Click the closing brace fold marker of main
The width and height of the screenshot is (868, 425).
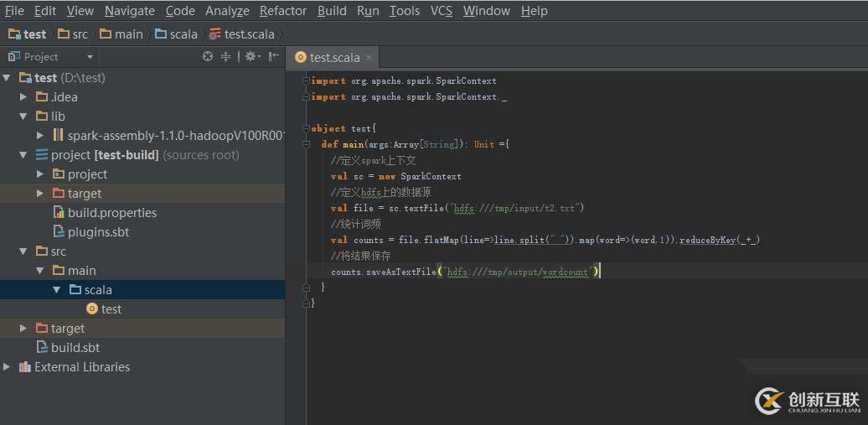tap(306, 288)
